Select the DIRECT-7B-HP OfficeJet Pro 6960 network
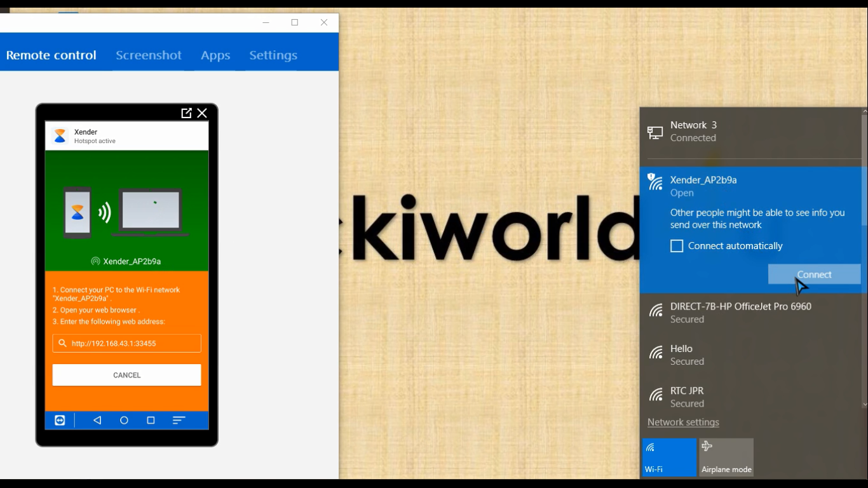 (x=750, y=313)
